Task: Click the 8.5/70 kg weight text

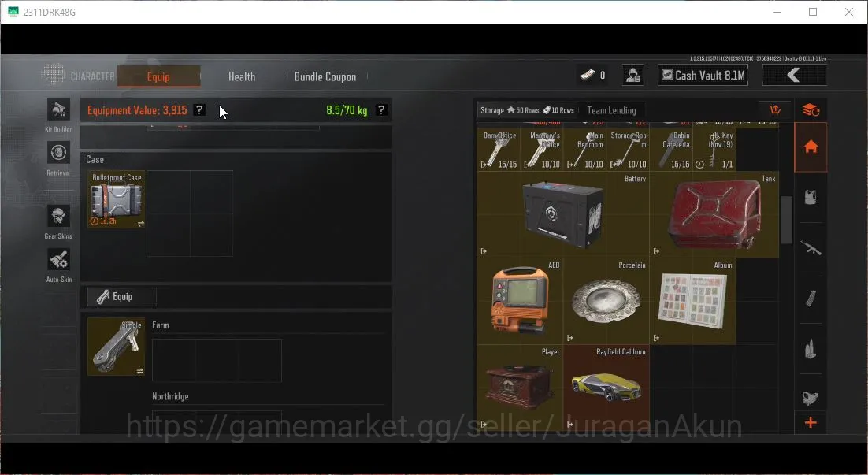Action: click(347, 110)
